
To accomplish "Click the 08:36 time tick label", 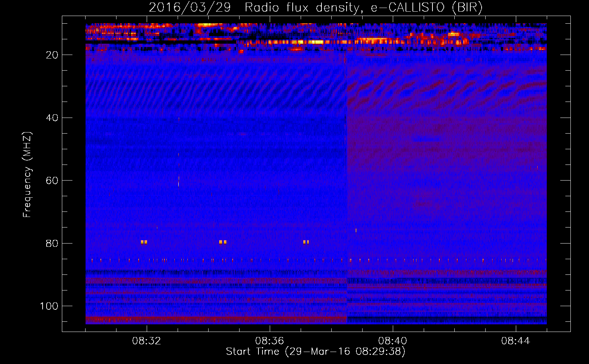I will pos(270,341).
